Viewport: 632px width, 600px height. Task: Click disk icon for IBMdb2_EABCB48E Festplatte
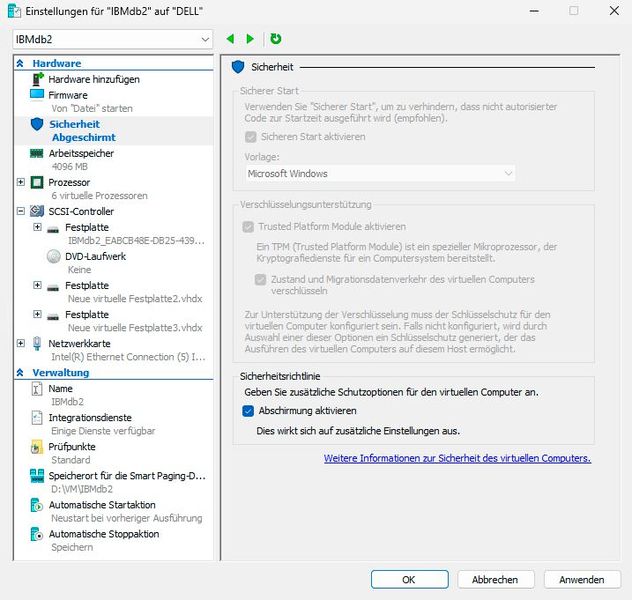pyautogui.click(x=53, y=230)
